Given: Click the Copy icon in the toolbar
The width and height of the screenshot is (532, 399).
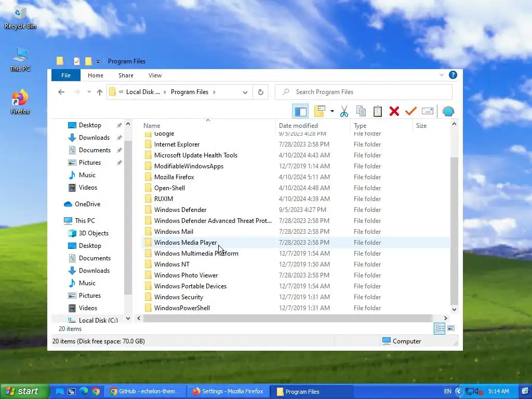Looking at the screenshot, I should (x=361, y=111).
